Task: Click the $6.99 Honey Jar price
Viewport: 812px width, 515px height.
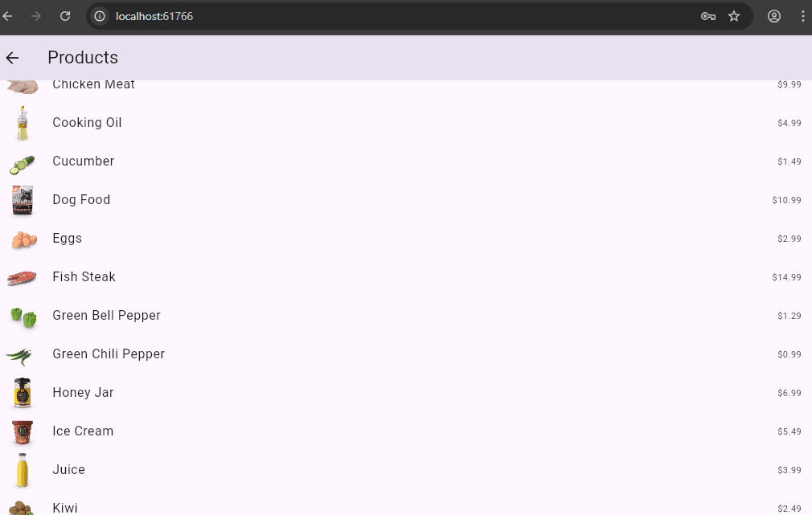Action: pyautogui.click(x=789, y=393)
